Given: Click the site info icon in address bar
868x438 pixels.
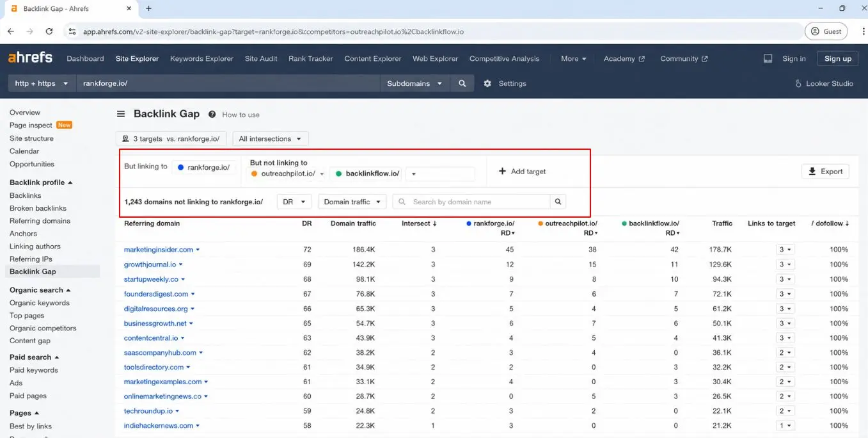Looking at the screenshot, I should point(72,31).
